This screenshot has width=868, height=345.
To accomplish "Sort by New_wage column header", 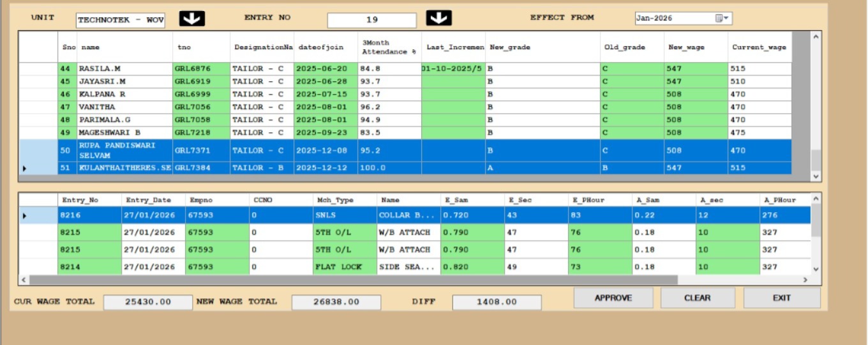I will 695,47.
